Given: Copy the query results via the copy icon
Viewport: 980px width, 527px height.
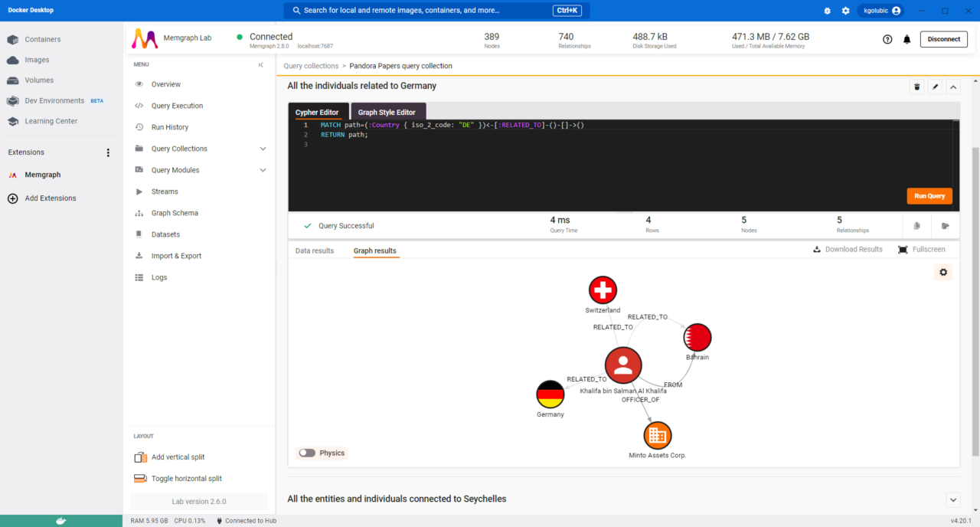Looking at the screenshot, I should (916, 225).
